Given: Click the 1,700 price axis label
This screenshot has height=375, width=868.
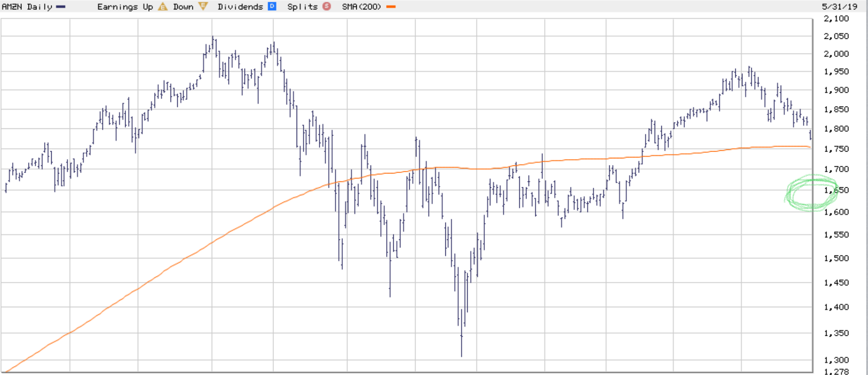Looking at the screenshot, I should tap(836, 169).
